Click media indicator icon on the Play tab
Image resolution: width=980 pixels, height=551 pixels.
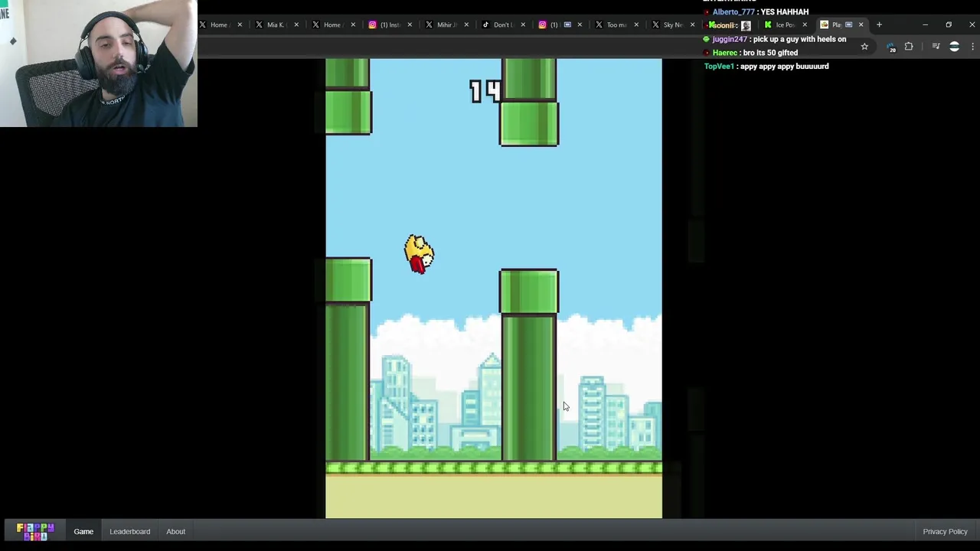(x=848, y=24)
